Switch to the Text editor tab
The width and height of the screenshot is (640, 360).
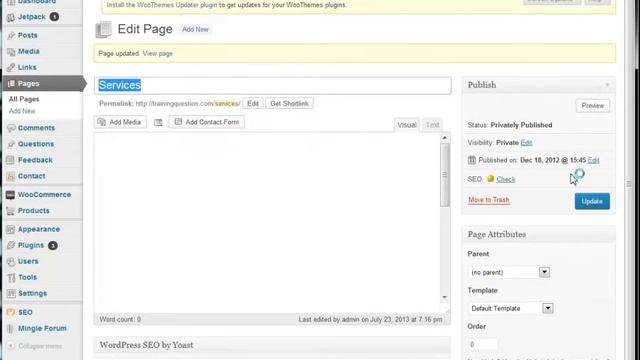(x=432, y=125)
